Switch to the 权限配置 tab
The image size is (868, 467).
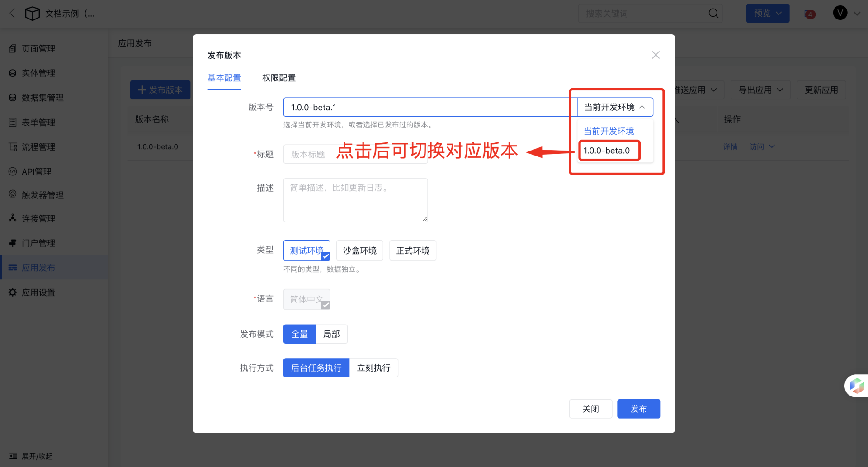click(x=278, y=78)
